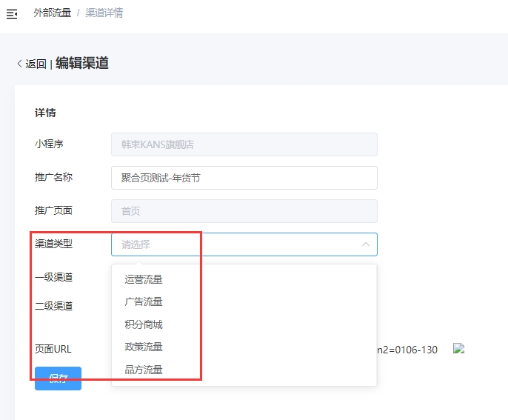Choose the 广告流量 option
Image resolution: width=508 pixels, height=420 pixels.
(144, 301)
